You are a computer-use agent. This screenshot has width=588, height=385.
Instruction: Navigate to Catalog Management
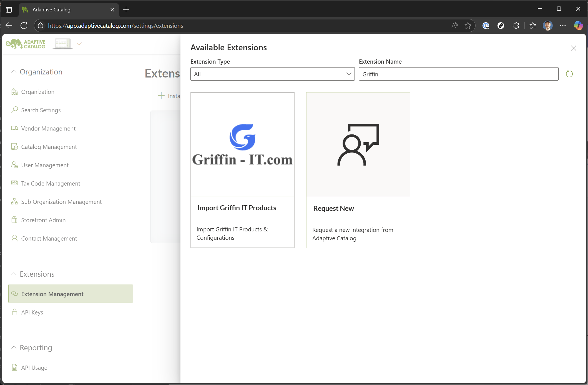(49, 147)
